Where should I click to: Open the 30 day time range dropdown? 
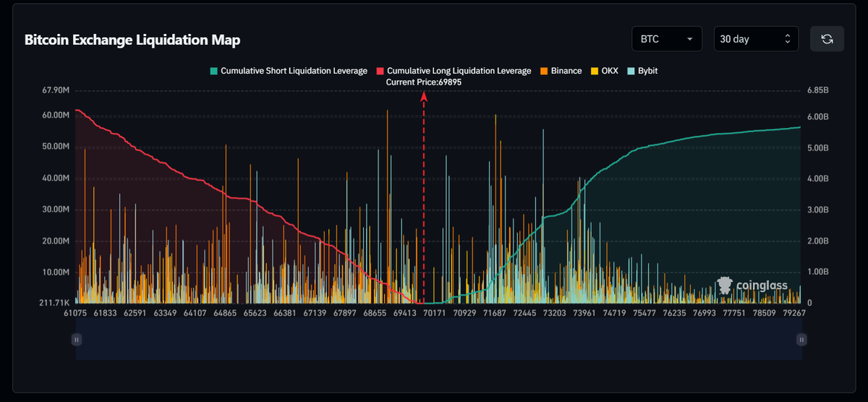click(x=756, y=39)
